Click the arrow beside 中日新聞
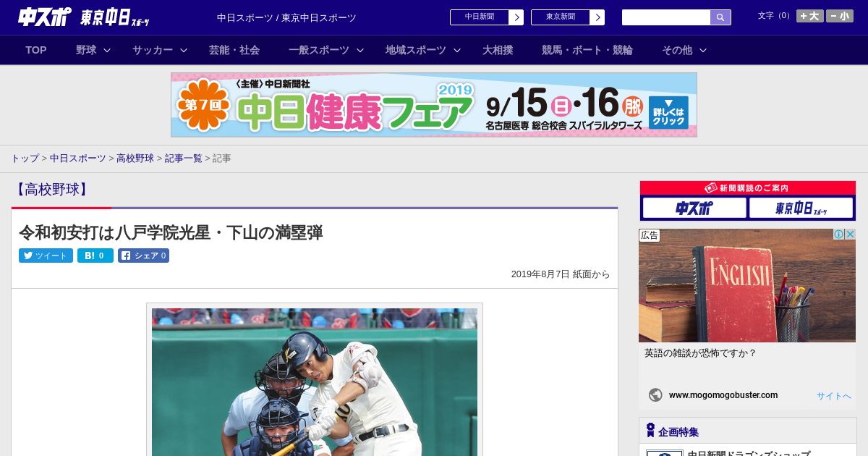868x456 pixels. 516,17
